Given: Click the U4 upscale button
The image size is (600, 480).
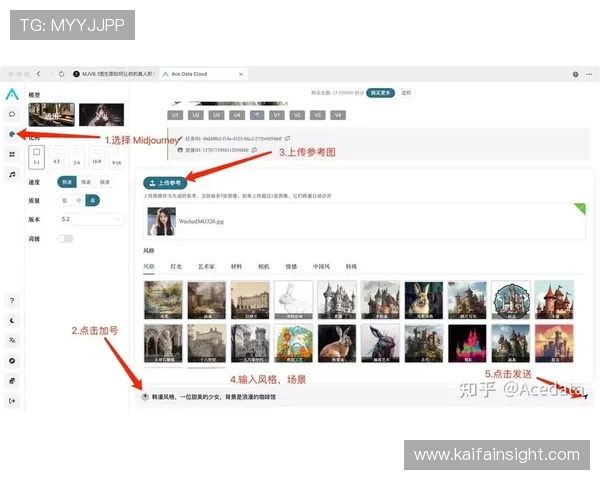Looking at the screenshot, I should [237, 115].
